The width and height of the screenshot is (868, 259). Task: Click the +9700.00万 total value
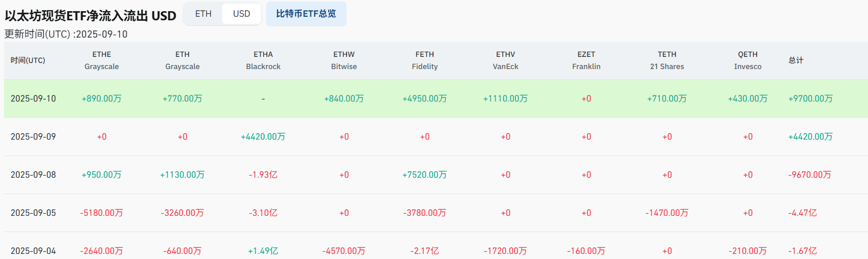tap(811, 99)
